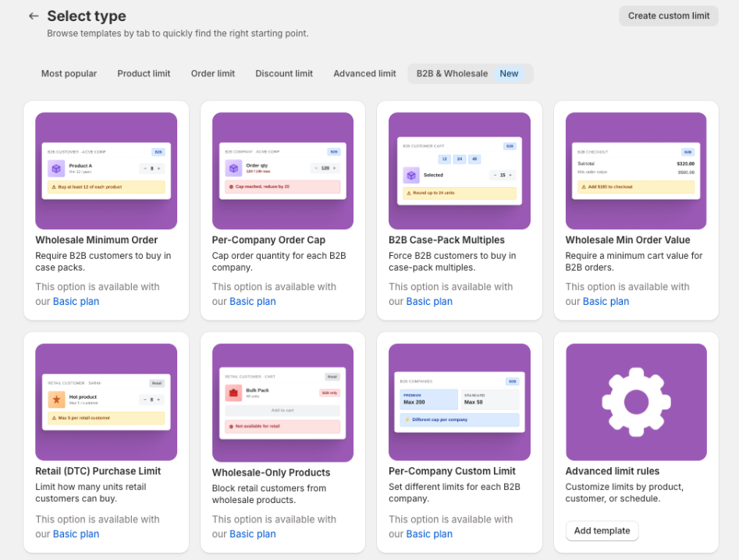
Task: Open Basic plan link under Wholesale-Only Products
Action: coord(253,534)
